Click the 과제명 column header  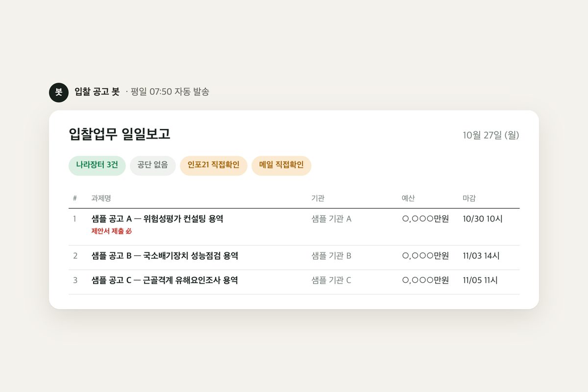[101, 198]
